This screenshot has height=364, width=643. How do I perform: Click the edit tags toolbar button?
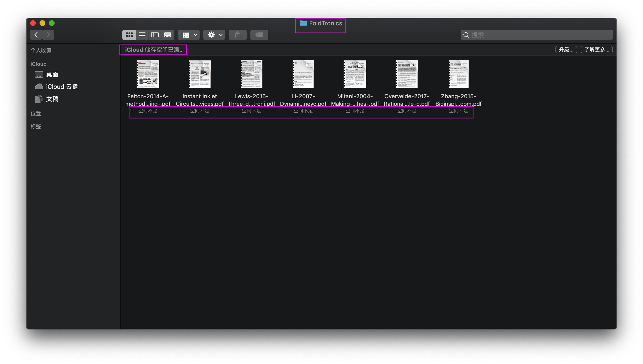(x=259, y=35)
